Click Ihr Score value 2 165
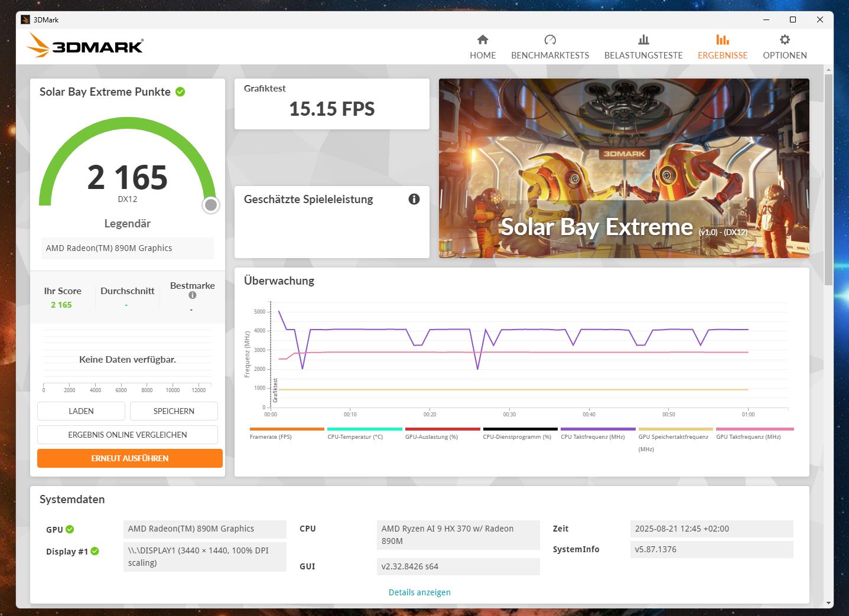 pos(61,305)
